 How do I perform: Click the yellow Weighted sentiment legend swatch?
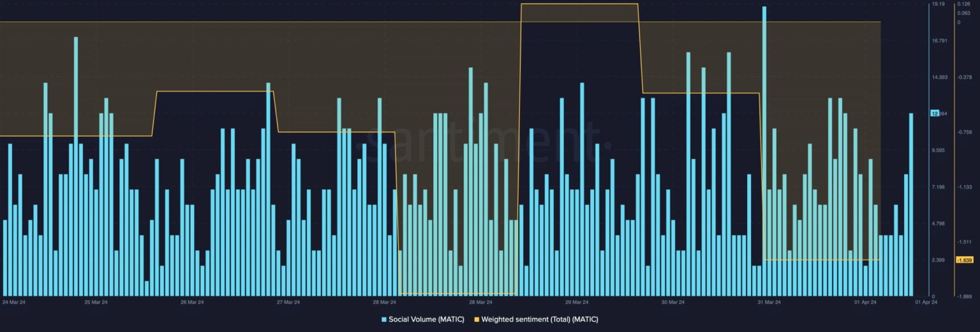pyautogui.click(x=477, y=319)
